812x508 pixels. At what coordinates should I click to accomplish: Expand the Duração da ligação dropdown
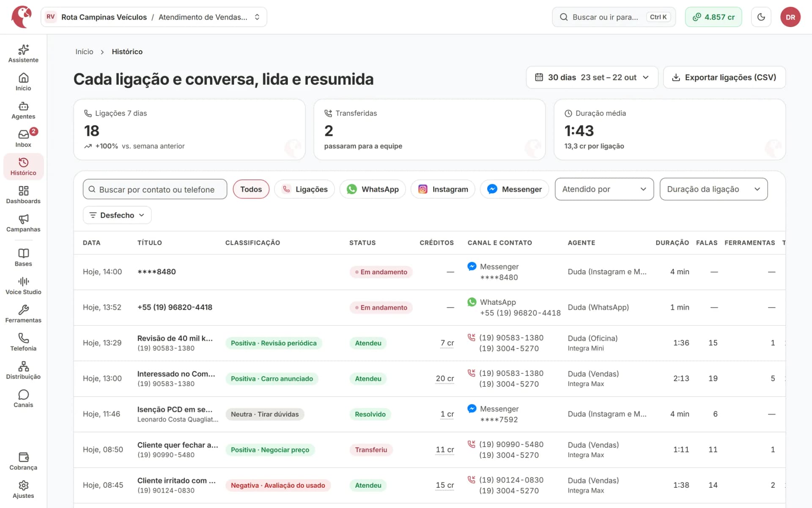[713, 189]
